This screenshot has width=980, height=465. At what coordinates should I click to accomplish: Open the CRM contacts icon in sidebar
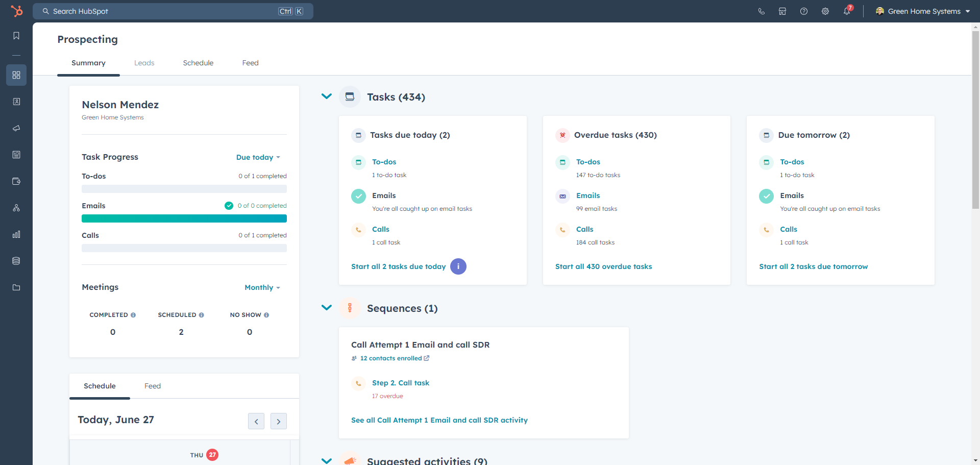(16, 102)
